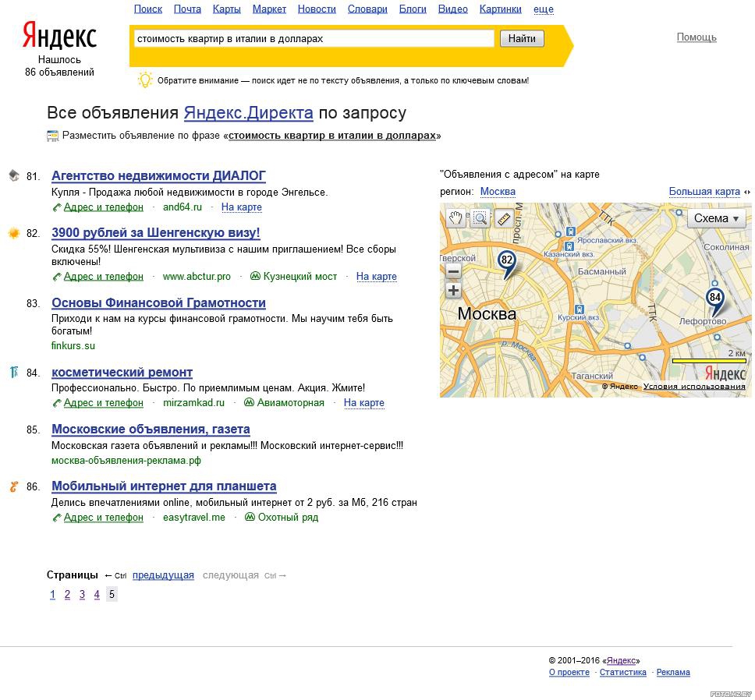Go to results page 3
The image size is (755, 700).
tap(83, 594)
